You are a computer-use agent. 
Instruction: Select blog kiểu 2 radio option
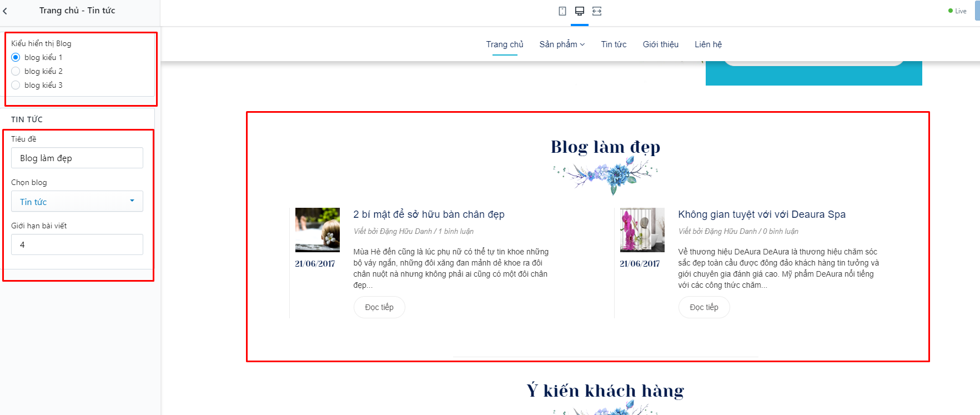tap(16, 71)
